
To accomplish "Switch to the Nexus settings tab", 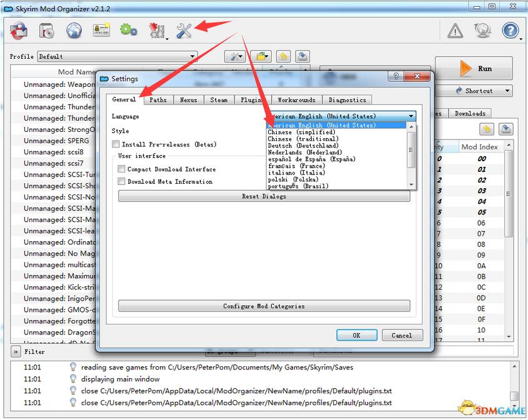I will point(188,100).
